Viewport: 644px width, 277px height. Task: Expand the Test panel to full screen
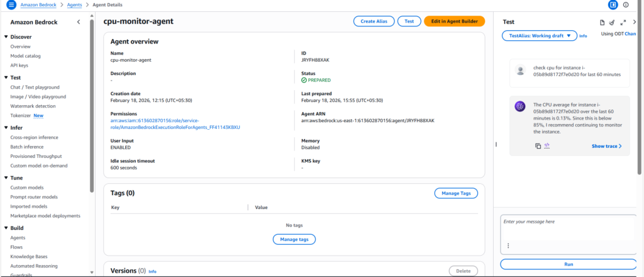(623, 22)
